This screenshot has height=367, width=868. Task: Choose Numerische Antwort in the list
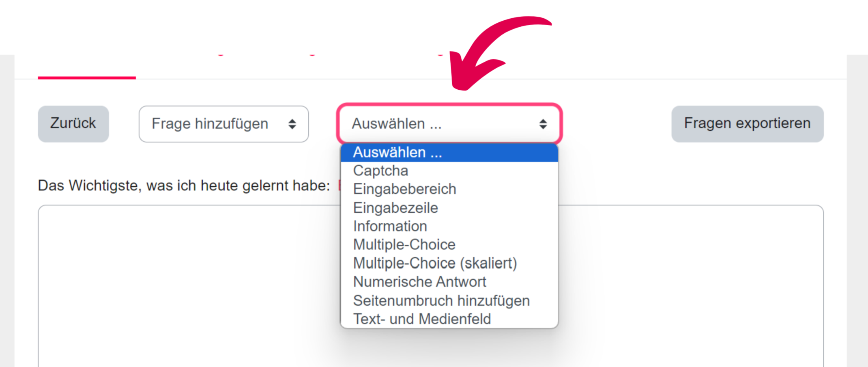[x=420, y=282]
